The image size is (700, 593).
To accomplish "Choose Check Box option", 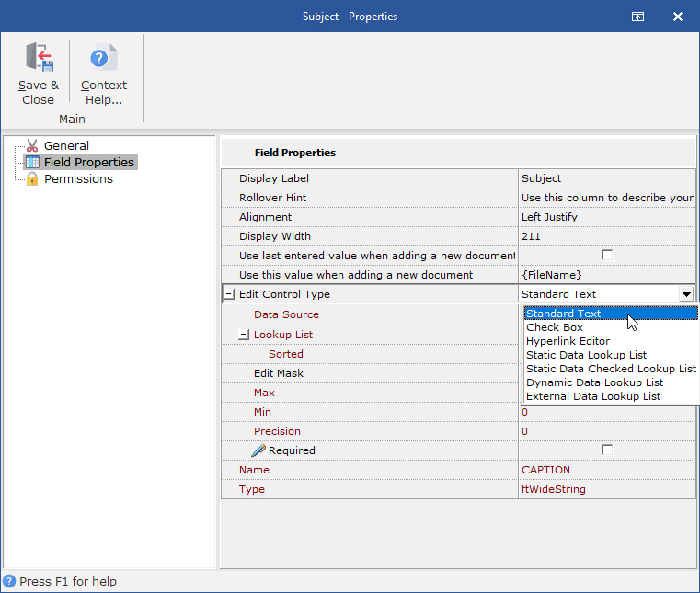I will (611, 327).
